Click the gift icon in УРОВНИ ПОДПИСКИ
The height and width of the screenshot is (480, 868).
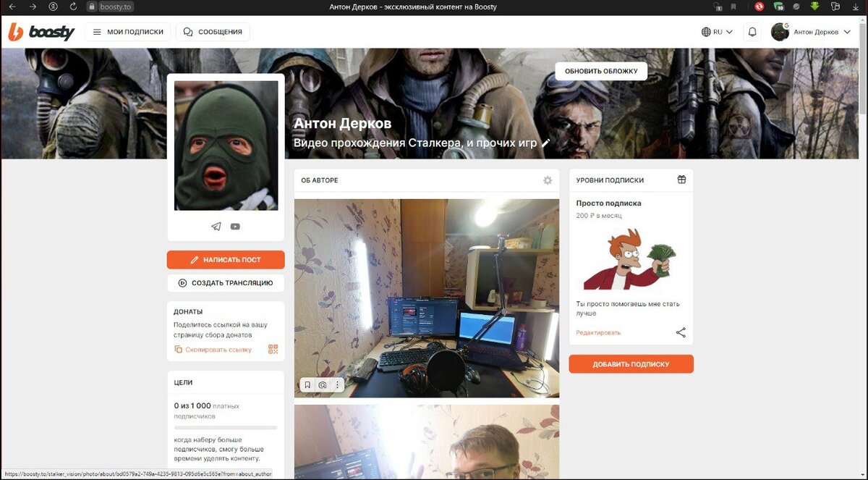pos(681,180)
